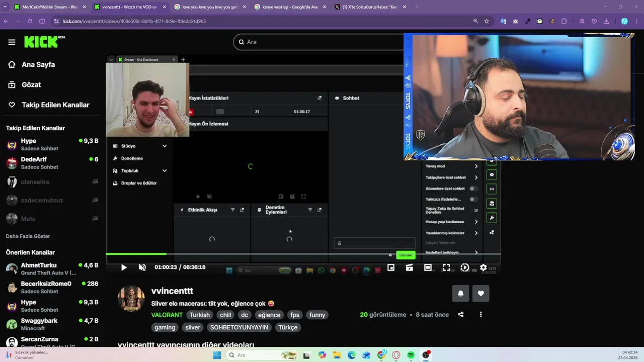Screen dimensions: 644x362
Task: Open Spotify from taskbar
Action: [x=411, y=355]
